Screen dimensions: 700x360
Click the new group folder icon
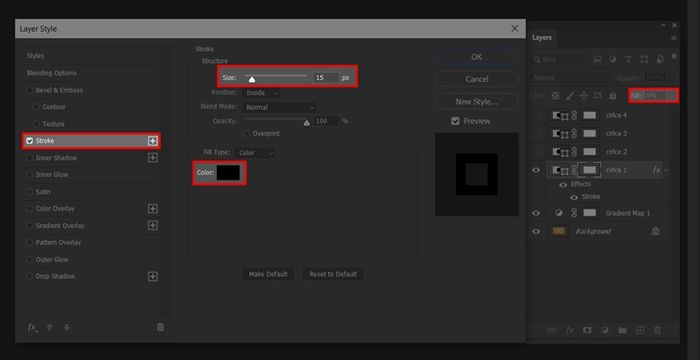coord(622,330)
